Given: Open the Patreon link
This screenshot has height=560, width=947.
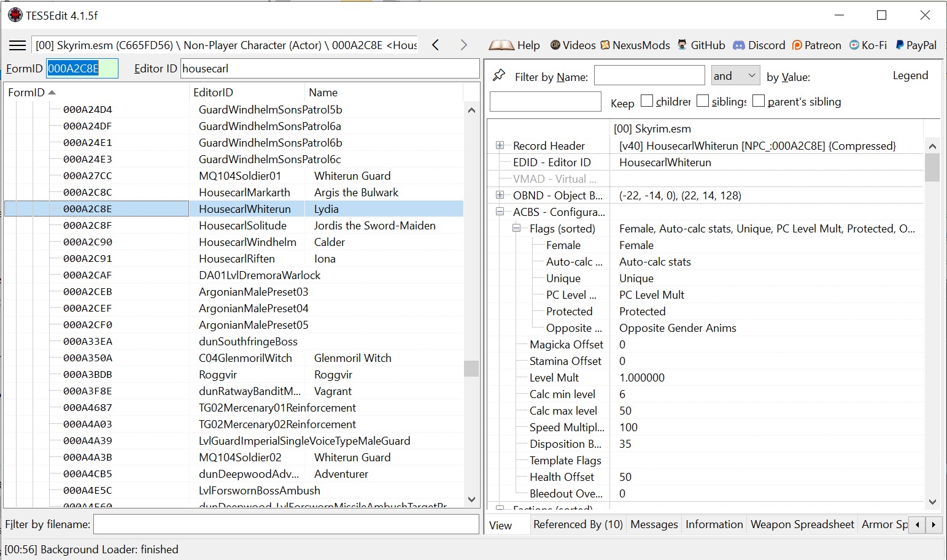Looking at the screenshot, I should coord(816,45).
